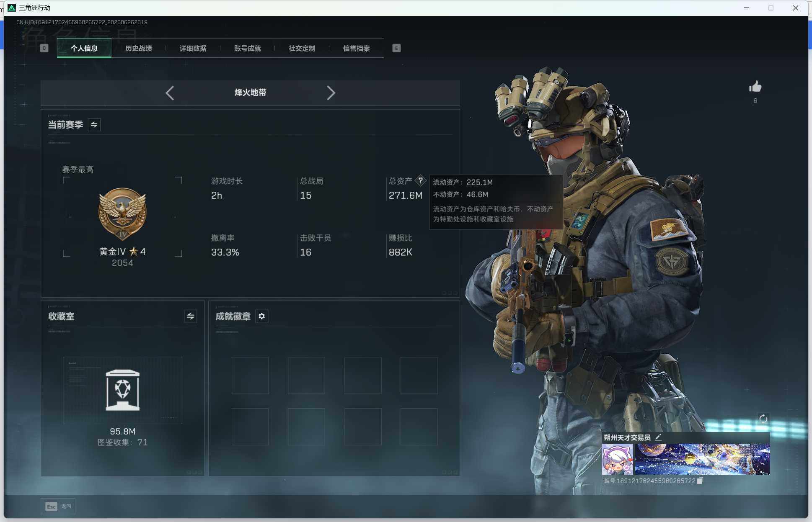Toggle the 当前赛季 season switch icon
This screenshot has width=812, height=522.
[94, 125]
